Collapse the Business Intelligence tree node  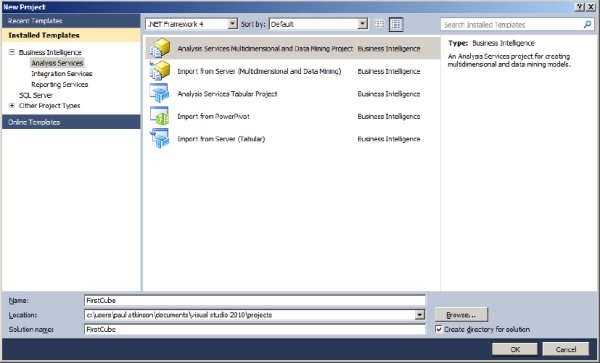12,52
